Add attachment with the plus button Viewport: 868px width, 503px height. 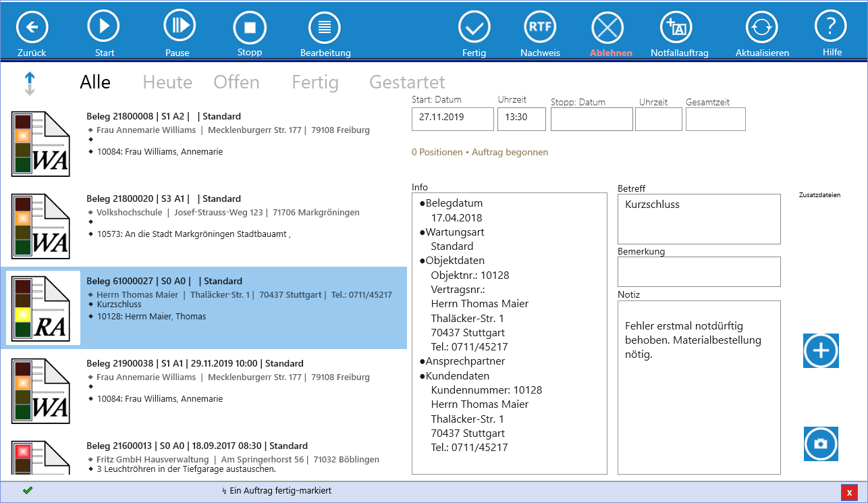821,350
